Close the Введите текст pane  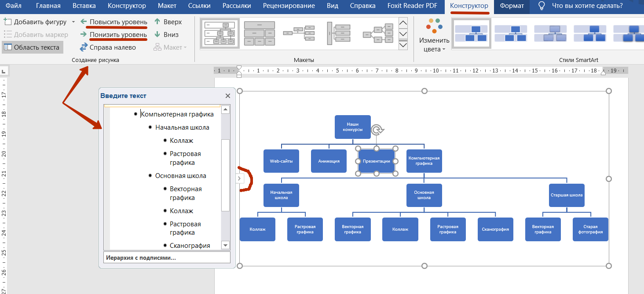pos(228,96)
